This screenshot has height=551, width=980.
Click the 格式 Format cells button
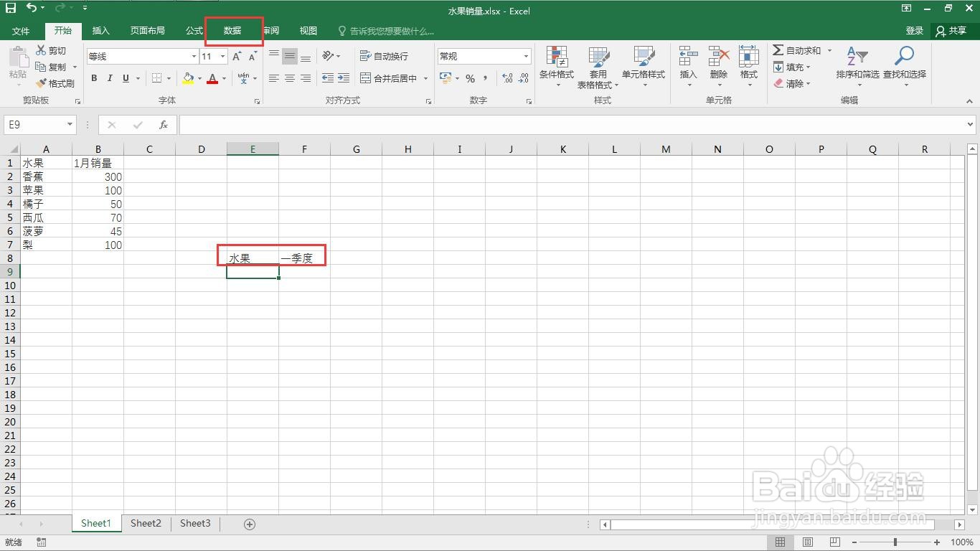tap(749, 67)
